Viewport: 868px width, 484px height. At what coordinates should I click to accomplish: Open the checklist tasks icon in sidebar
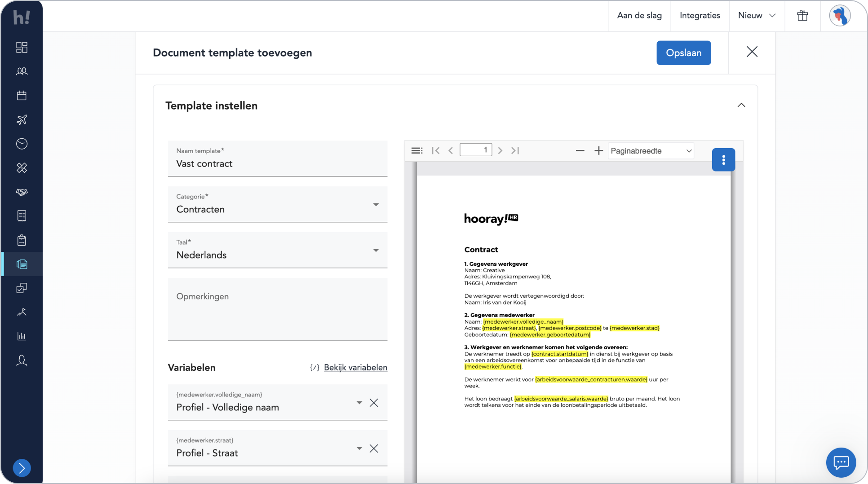tap(22, 288)
